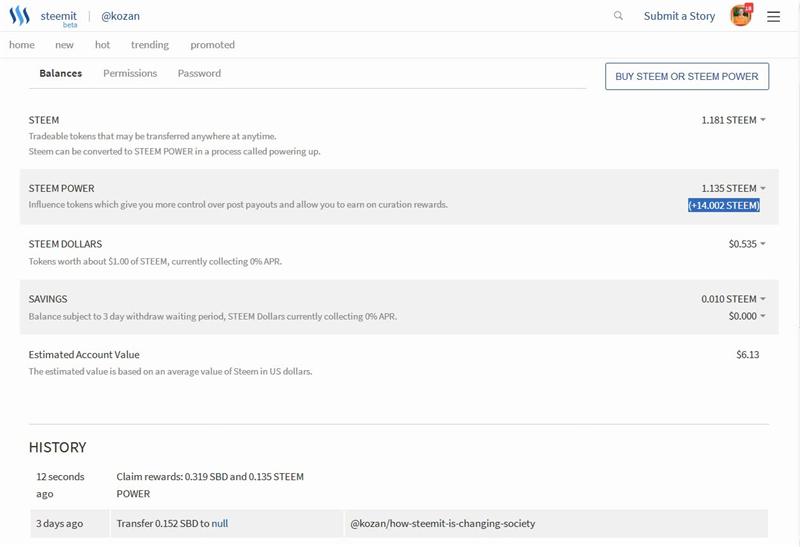Expand the 1.135 STEEM power dropdown

point(733,188)
